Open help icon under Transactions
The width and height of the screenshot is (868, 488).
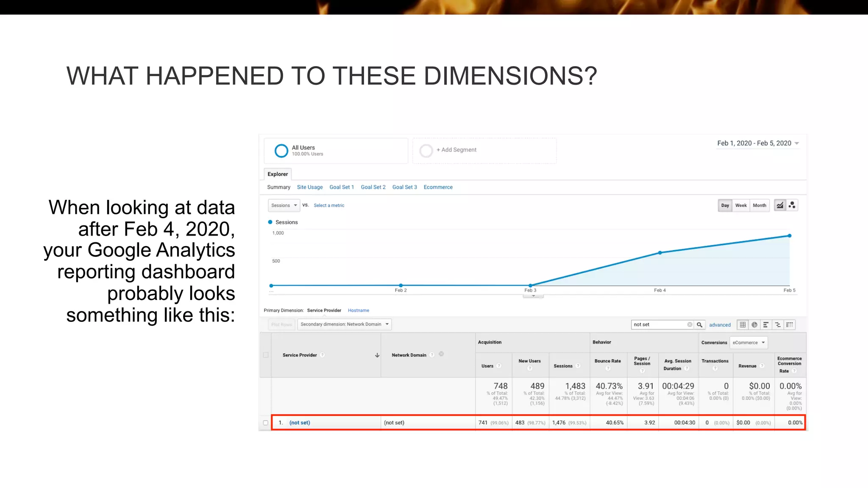click(x=715, y=369)
